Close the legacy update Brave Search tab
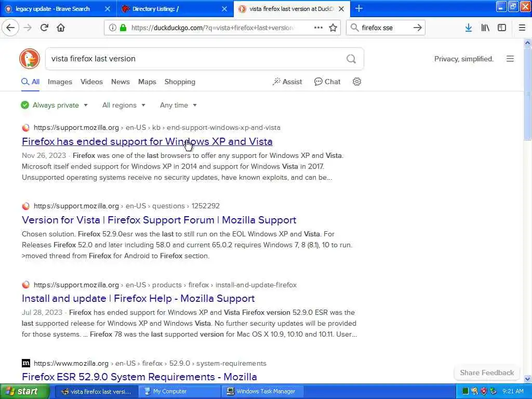 point(108,9)
